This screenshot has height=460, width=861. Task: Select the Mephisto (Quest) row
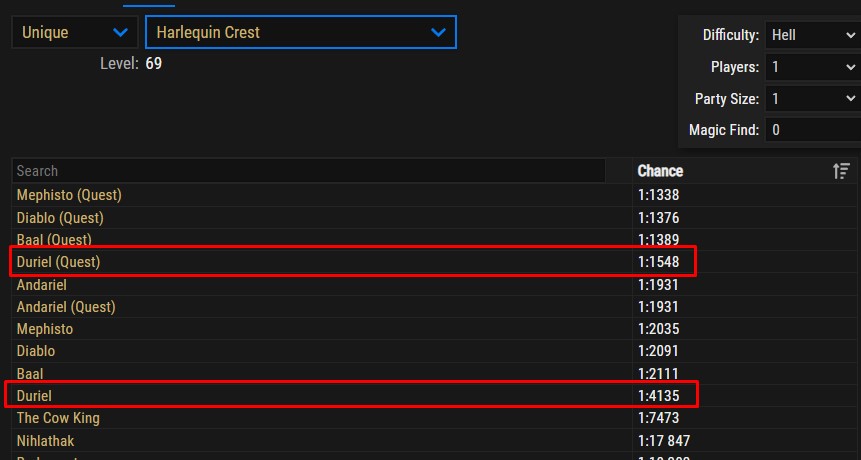(434, 195)
